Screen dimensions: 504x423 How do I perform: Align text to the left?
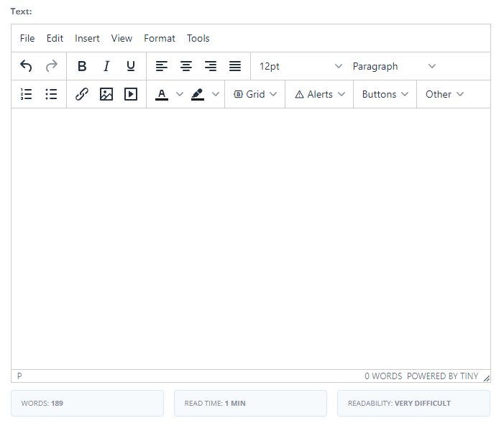[x=162, y=66]
